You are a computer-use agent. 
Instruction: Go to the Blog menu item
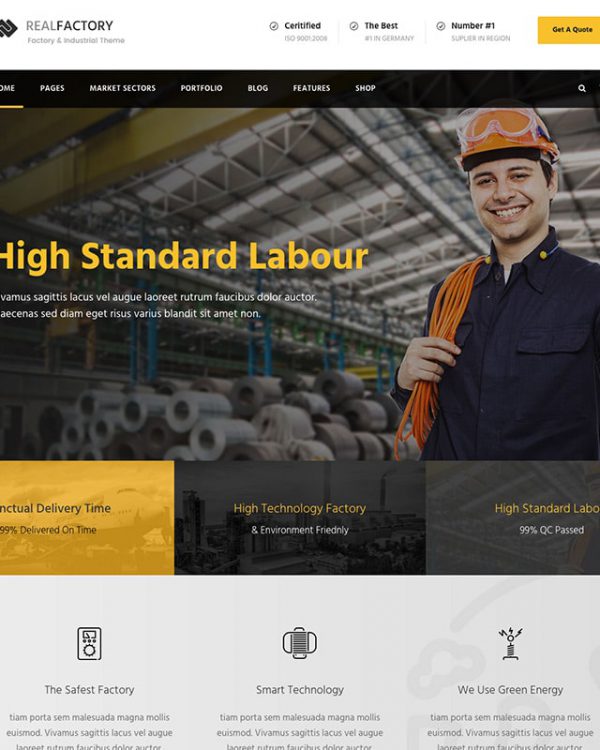(x=258, y=88)
